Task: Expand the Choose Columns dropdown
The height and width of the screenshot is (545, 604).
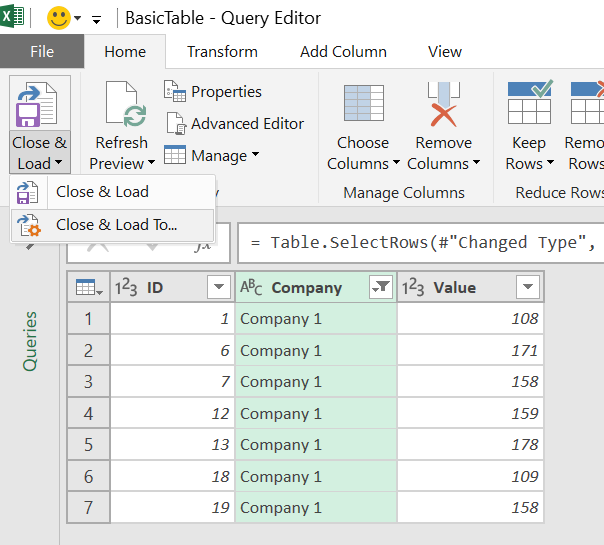Action: 396,162
